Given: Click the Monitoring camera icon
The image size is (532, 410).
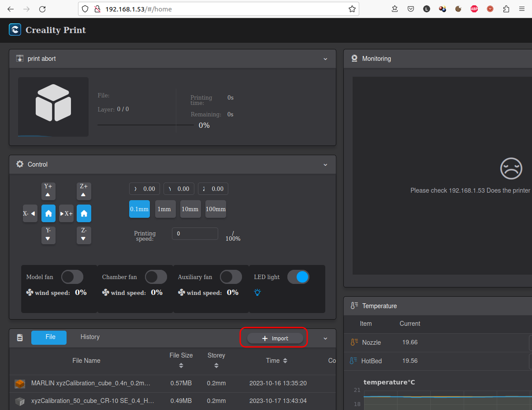Looking at the screenshot, I should point(354,58).
